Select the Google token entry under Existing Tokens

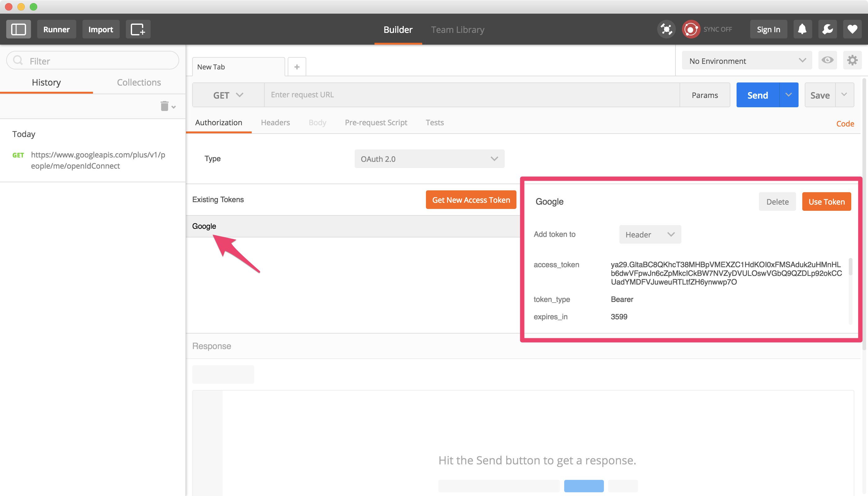[204, 226]
